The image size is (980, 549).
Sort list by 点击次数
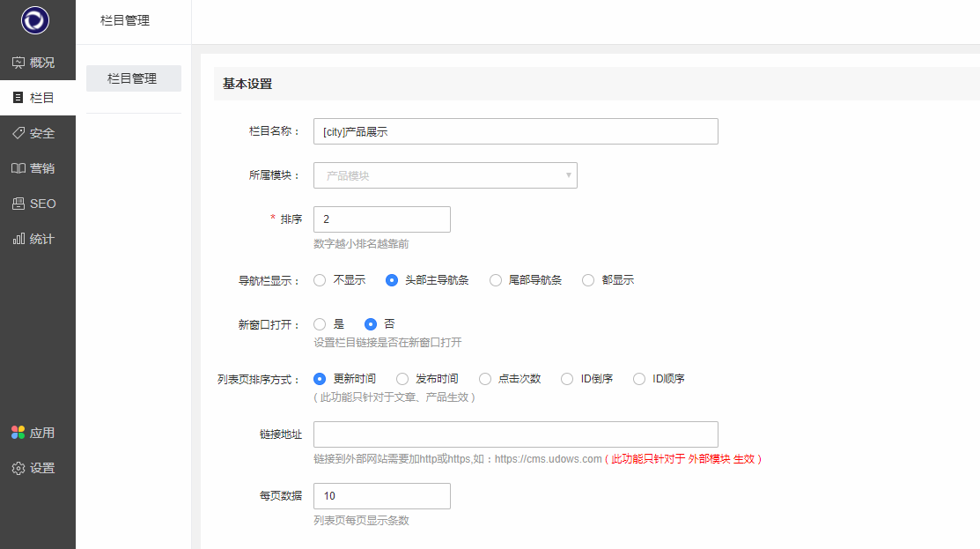point(485,379)
